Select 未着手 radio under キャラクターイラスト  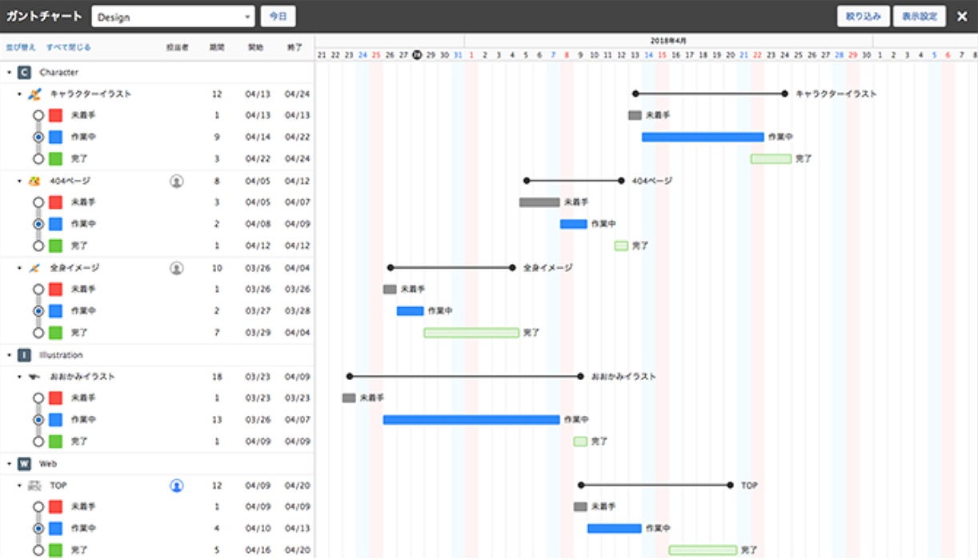pos(38,115)
